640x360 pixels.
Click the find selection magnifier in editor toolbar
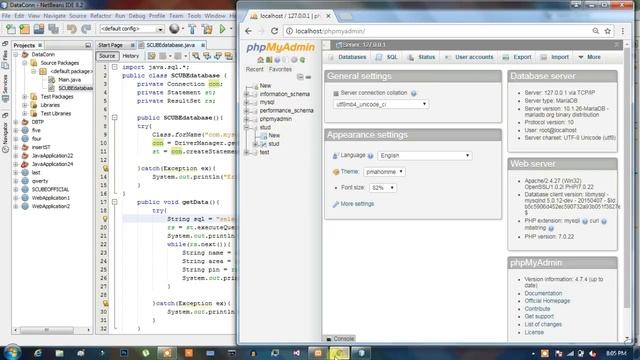[196, 56]
